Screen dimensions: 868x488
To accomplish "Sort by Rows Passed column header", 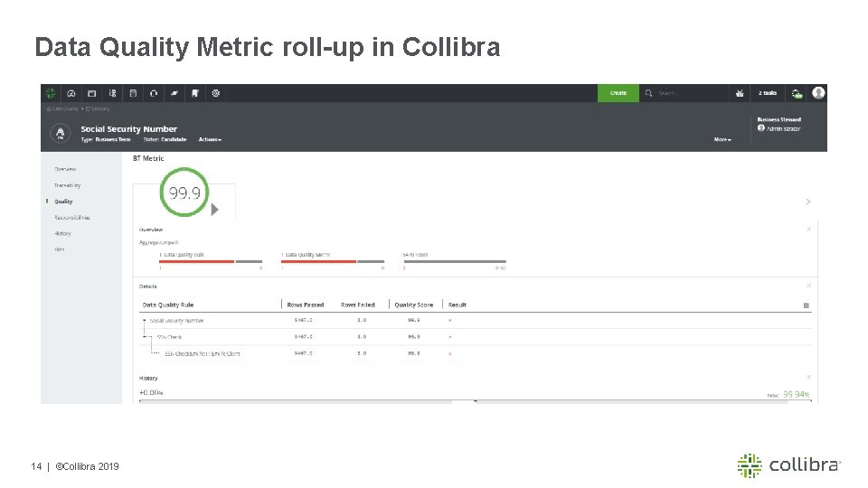I will [306, 305].
